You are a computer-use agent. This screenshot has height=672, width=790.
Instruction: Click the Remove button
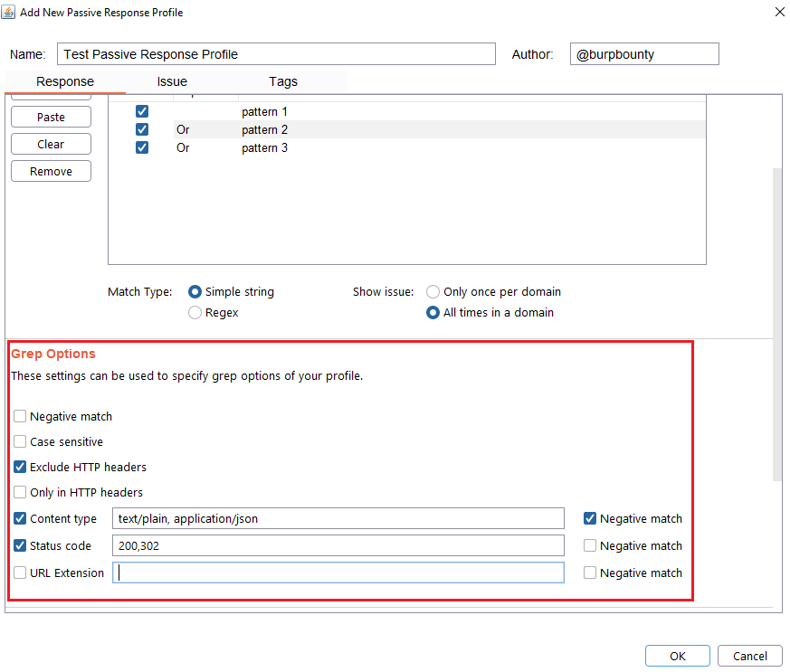click(x=51, y=172)
